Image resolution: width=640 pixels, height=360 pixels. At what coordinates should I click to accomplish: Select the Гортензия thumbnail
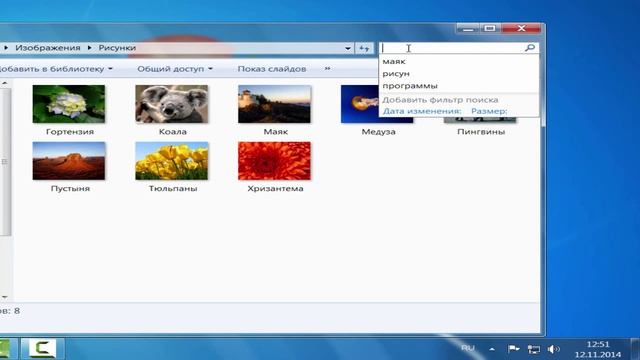69,104
